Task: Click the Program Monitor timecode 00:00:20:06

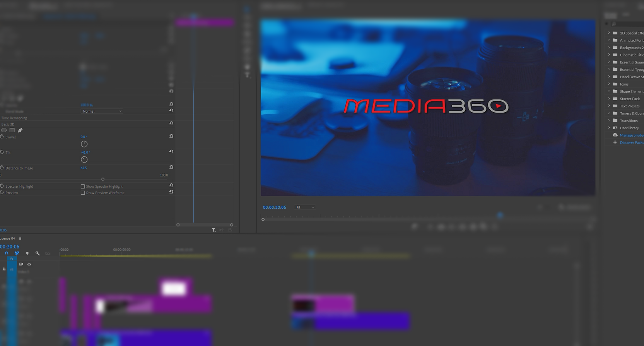Action: tap(275, 207)
